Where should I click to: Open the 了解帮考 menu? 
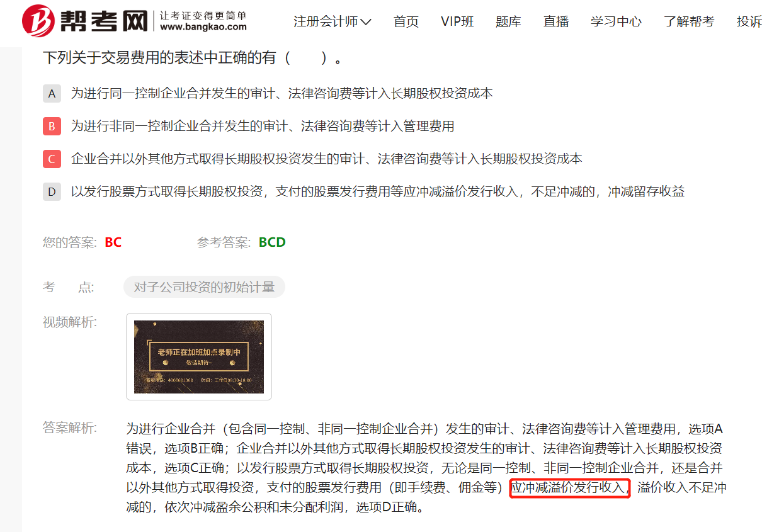point(689,21)
